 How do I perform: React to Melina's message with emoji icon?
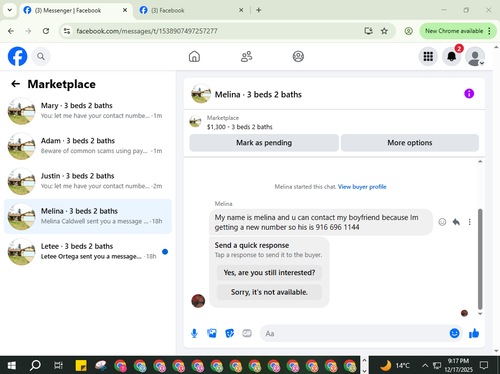442,222
